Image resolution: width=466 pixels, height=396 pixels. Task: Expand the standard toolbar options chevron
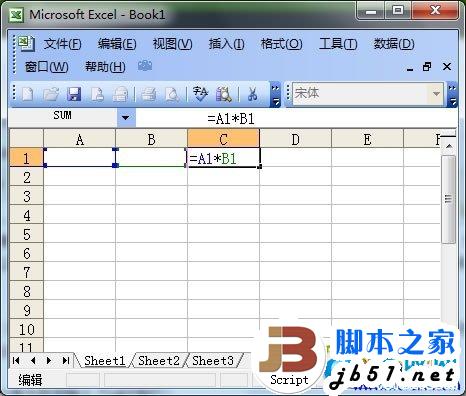[x=275, y=95]
